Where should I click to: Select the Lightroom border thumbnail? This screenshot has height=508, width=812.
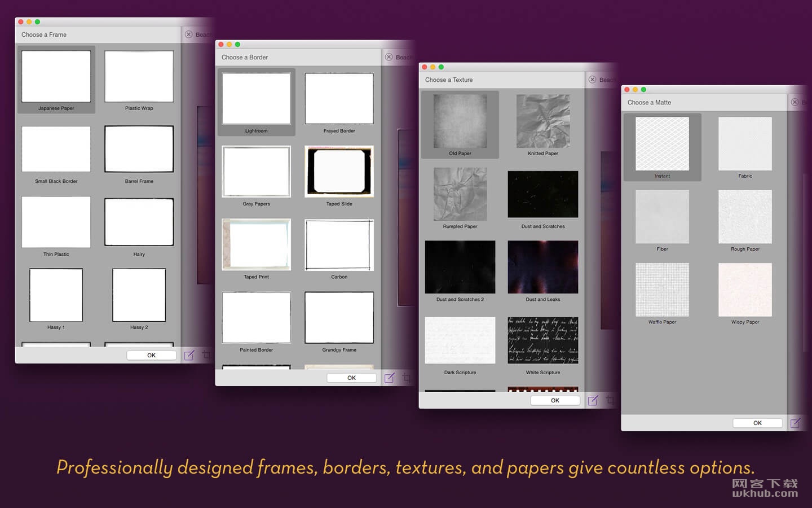click(256, 99)
